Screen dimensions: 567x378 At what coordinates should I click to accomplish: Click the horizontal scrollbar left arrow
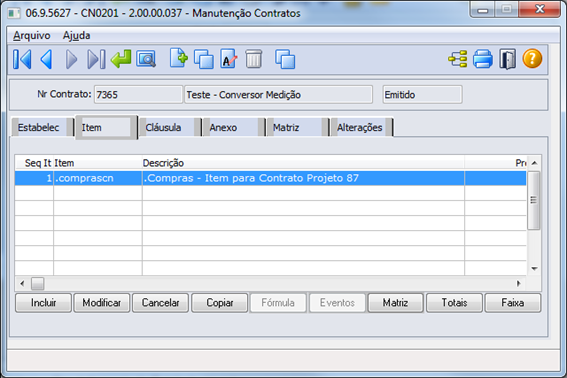pos(22,283)
